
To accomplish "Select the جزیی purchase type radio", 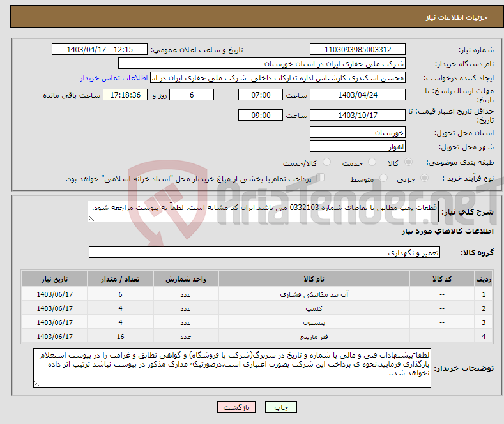I will [x=424, y=178].
